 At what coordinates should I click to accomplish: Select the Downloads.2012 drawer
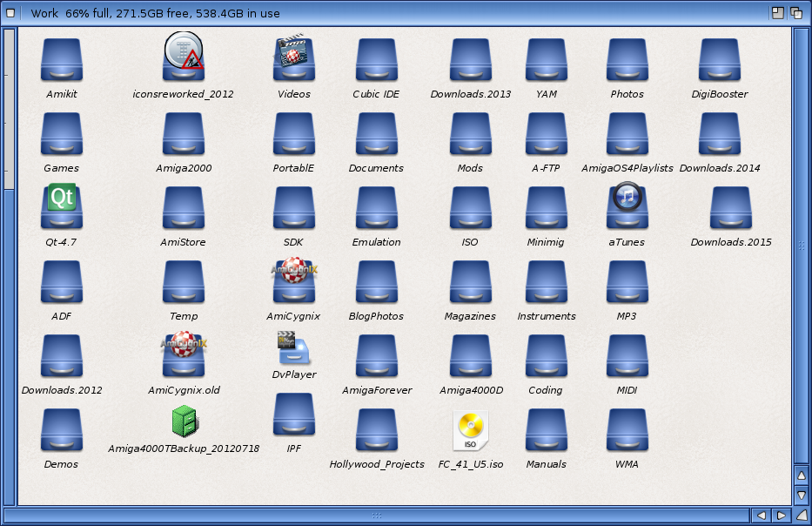point(62,356)
